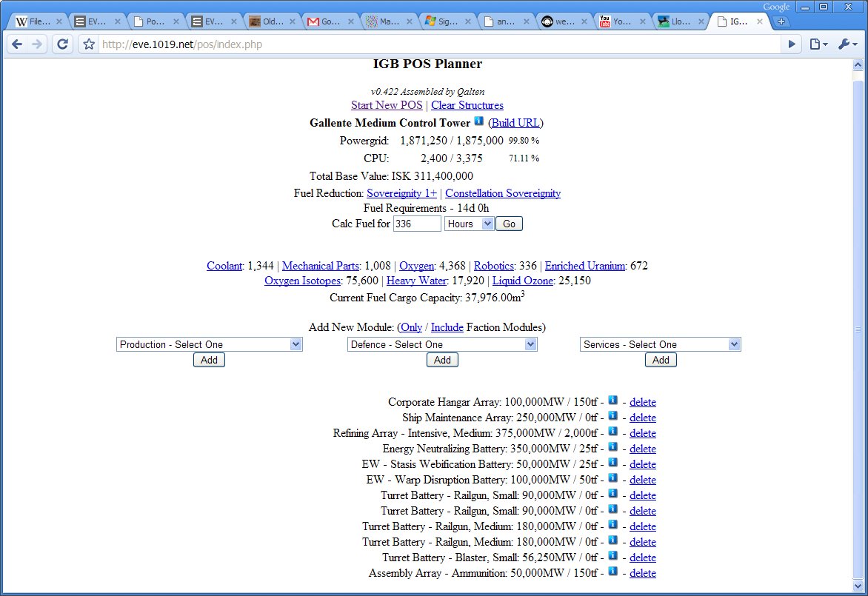Screen dimensions: 868x596
Task: Click the Include faction modules link
Action: point(447,327)
